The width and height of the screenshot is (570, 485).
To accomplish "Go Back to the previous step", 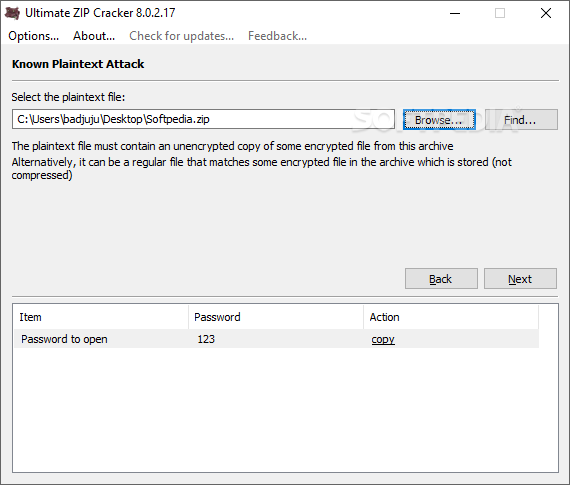I will [441, 279].
